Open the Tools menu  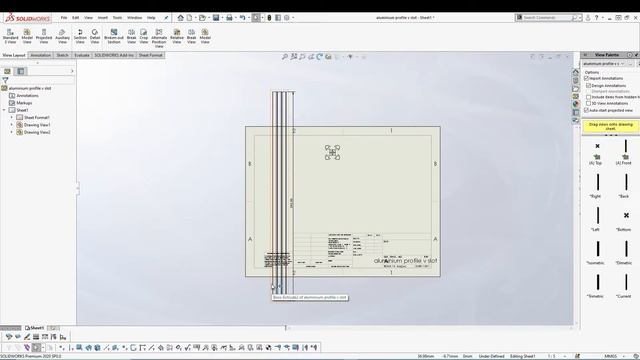(117, 18)
